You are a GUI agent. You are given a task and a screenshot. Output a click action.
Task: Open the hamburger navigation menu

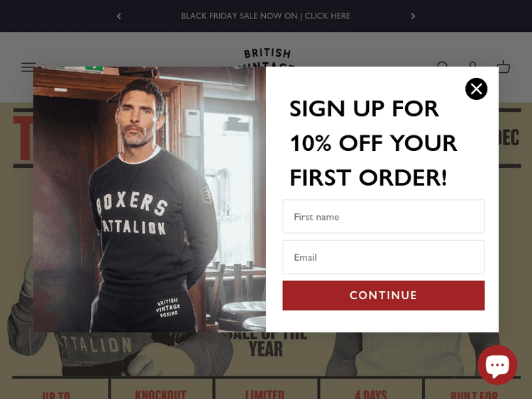click(29, 67)
